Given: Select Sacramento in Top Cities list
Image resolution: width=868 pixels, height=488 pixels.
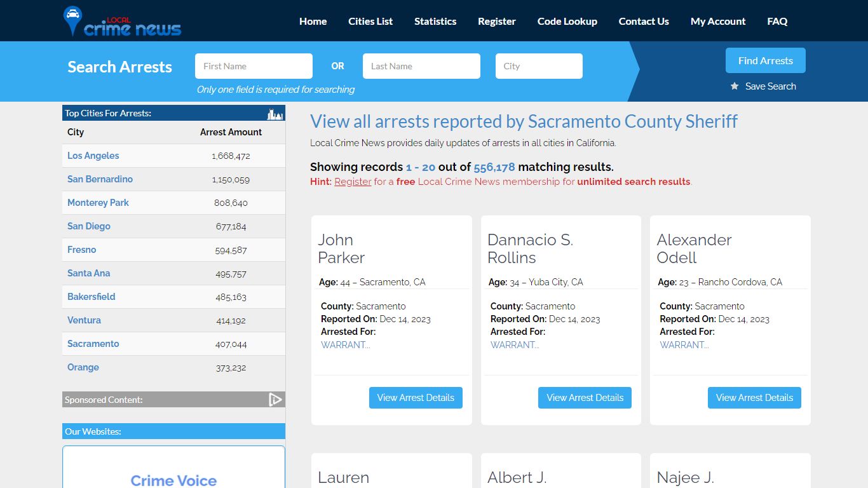Looking at the screenshot, I should [93, 344].
